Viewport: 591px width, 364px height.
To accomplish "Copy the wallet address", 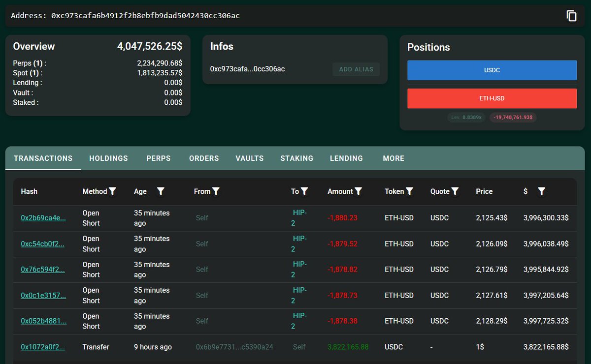I will [x=571, y=16].
